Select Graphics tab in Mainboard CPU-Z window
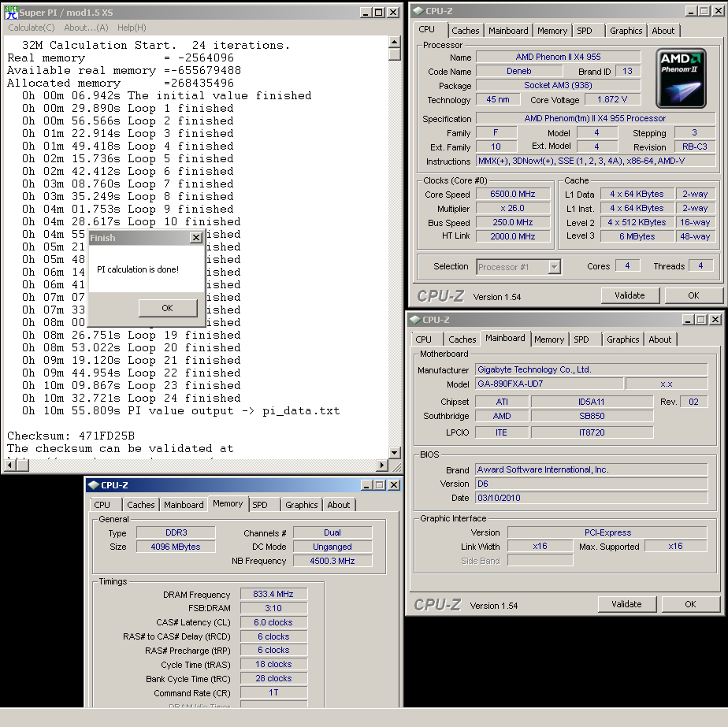728x727 pixels. point(622,339)
